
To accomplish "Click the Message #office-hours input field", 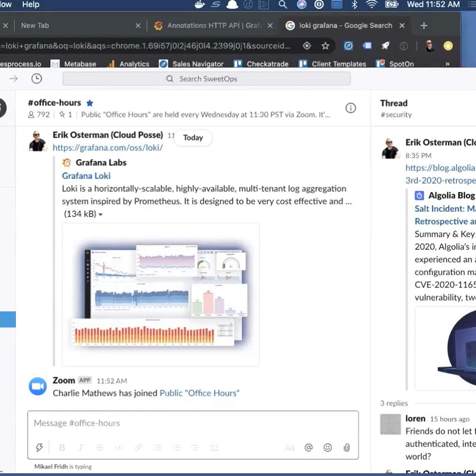I will click(x=192, y=423).
